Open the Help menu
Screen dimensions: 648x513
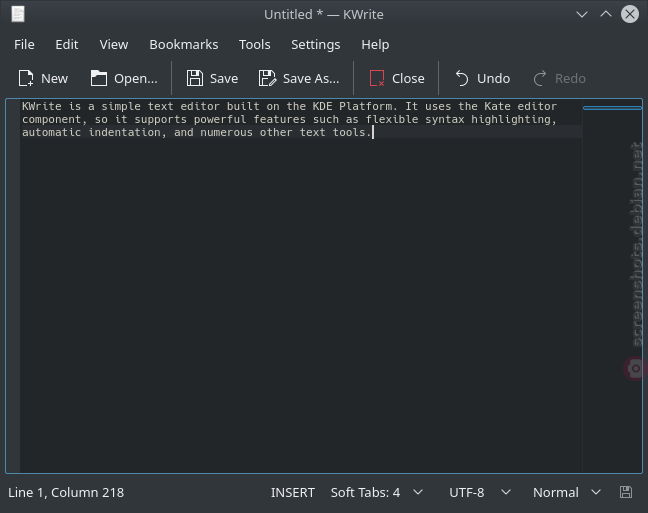(375, 44)
